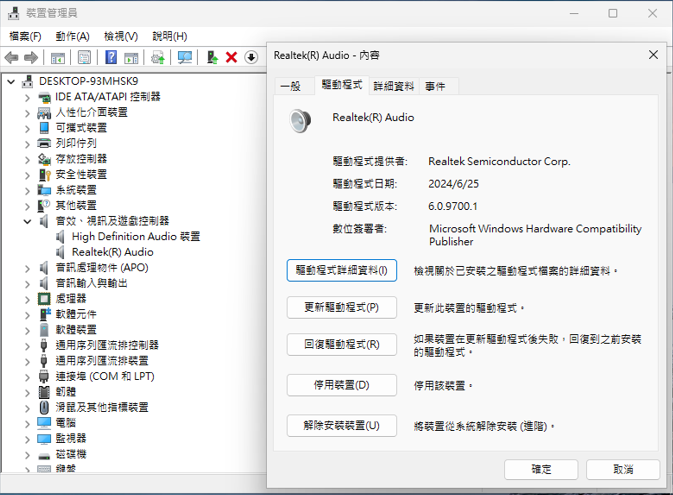Click the blue Help question mark icon
This screenshot has width=673, height=495.
[111, 57]
